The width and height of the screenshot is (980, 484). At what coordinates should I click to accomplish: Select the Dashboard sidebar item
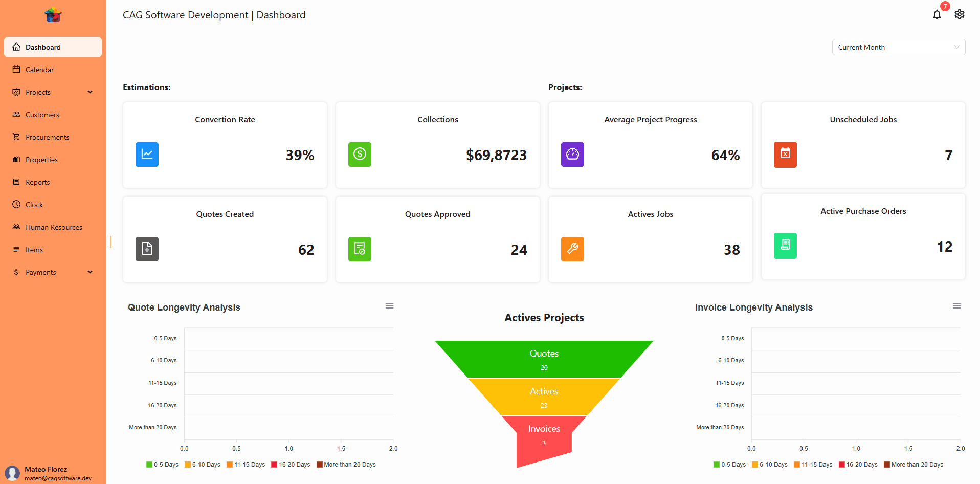[43, 47]
